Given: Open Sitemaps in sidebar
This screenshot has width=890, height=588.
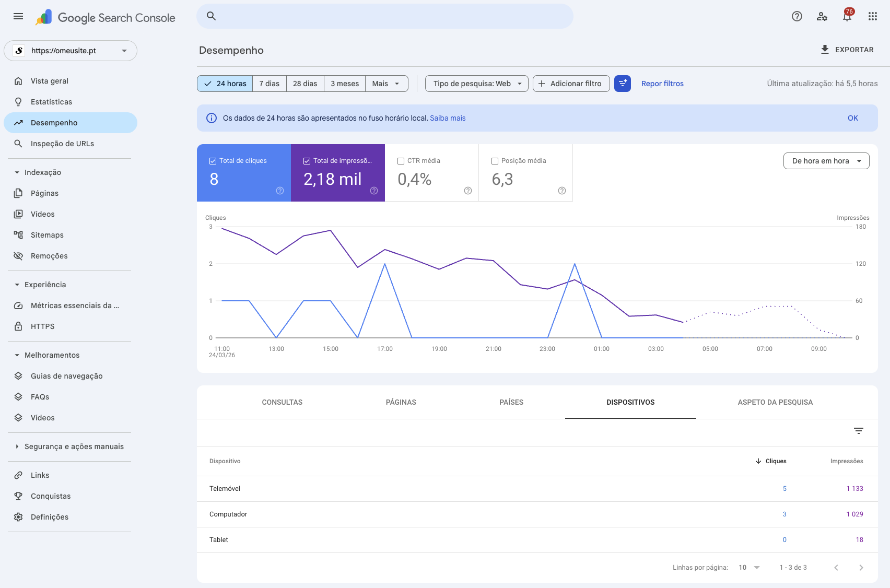Looking at the screenshot, I should click(x=71, y=235).
